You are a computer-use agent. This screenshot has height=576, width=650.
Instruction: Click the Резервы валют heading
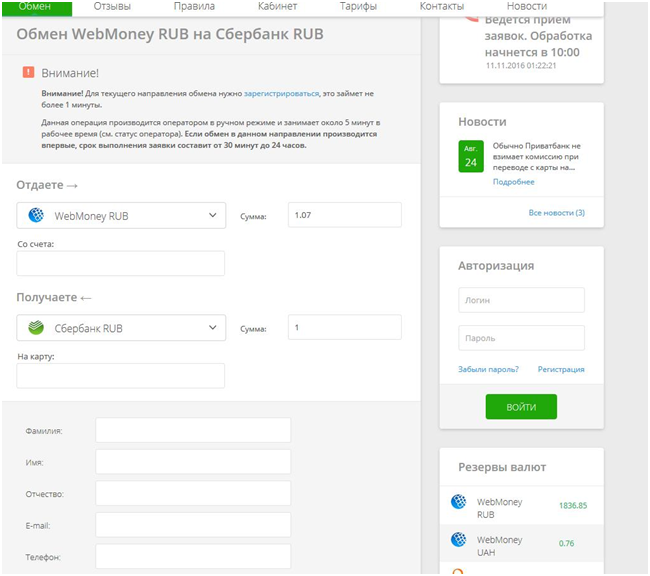pyautogui.click(x=502, y=467)
